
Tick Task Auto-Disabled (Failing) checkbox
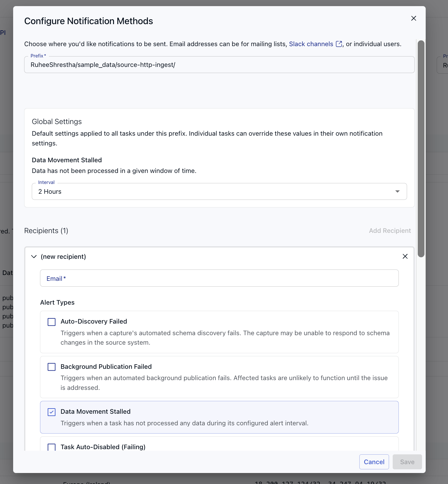tap(52, 447)
